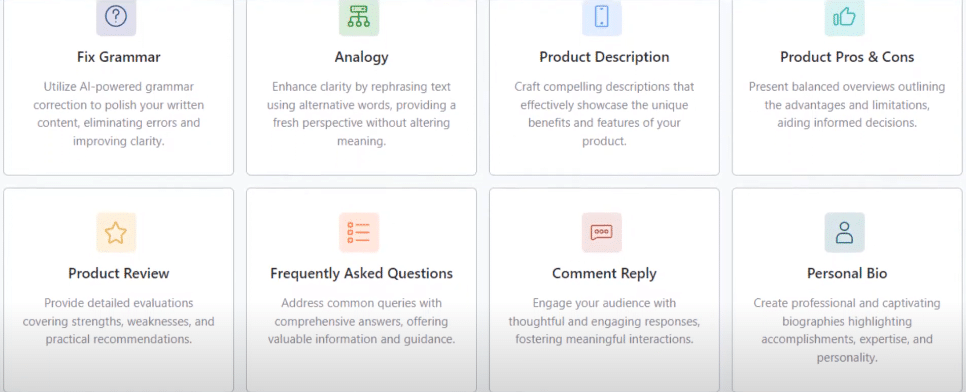The image size is (966, 392).
Task: Open the Frequently Asked Questions heading
Action: click(x=362, y=273)
